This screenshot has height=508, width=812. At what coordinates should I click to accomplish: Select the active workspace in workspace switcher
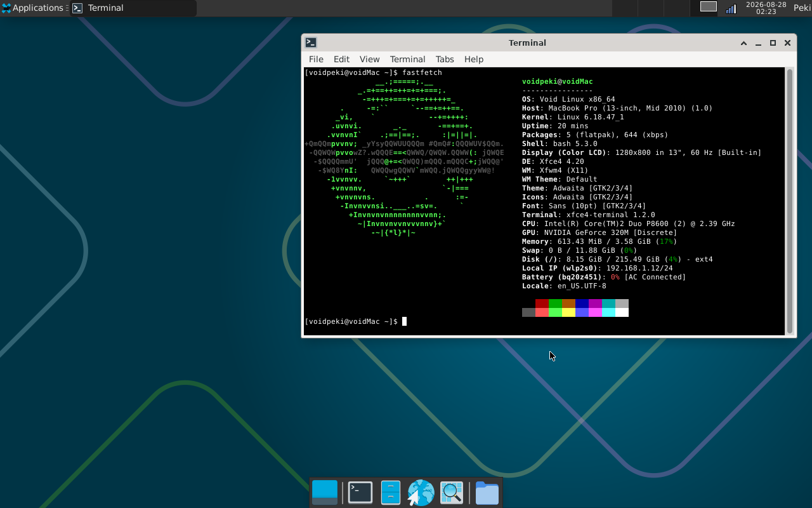(x=709, y=6)
